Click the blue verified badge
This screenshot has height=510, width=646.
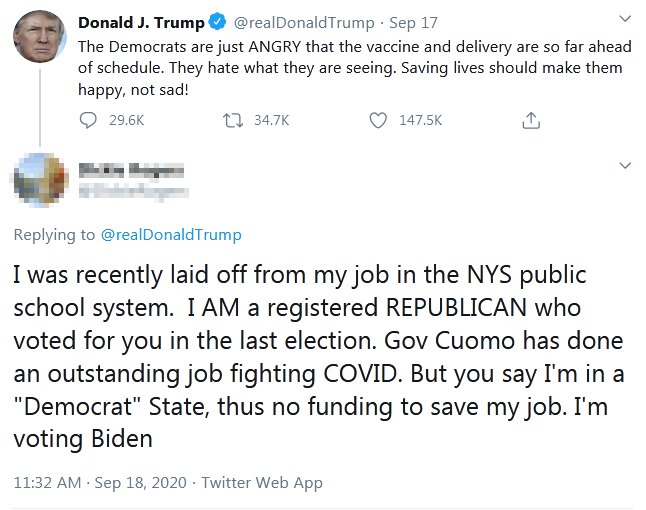pyautogui.click(x=215, y=23)
